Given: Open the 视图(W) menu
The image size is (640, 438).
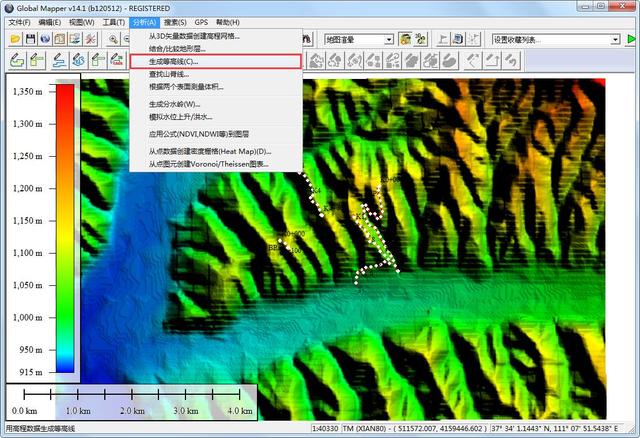Looking at the screenshot, I should 81,22.
